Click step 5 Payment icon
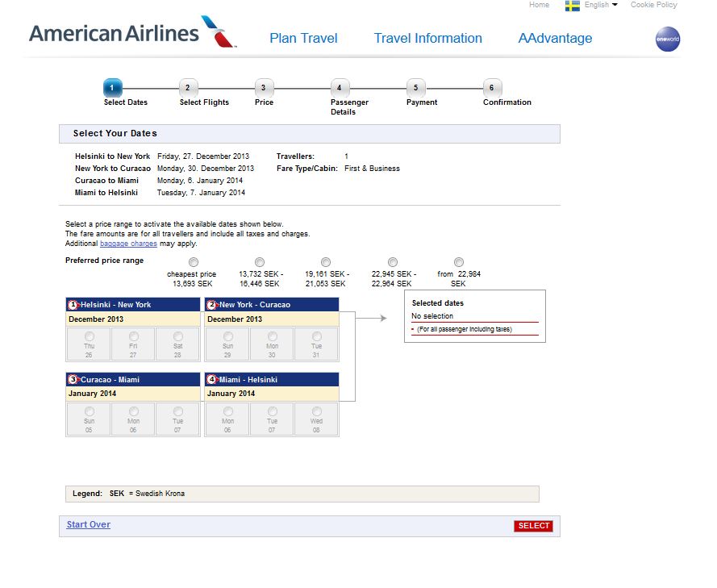The image size is (717, 588). click(x=415, y=88)
